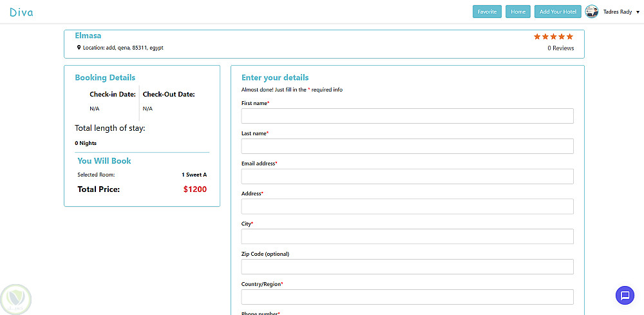Focus the City input field
The width and height of the screenshot is (644, 315).
point(407,236)
